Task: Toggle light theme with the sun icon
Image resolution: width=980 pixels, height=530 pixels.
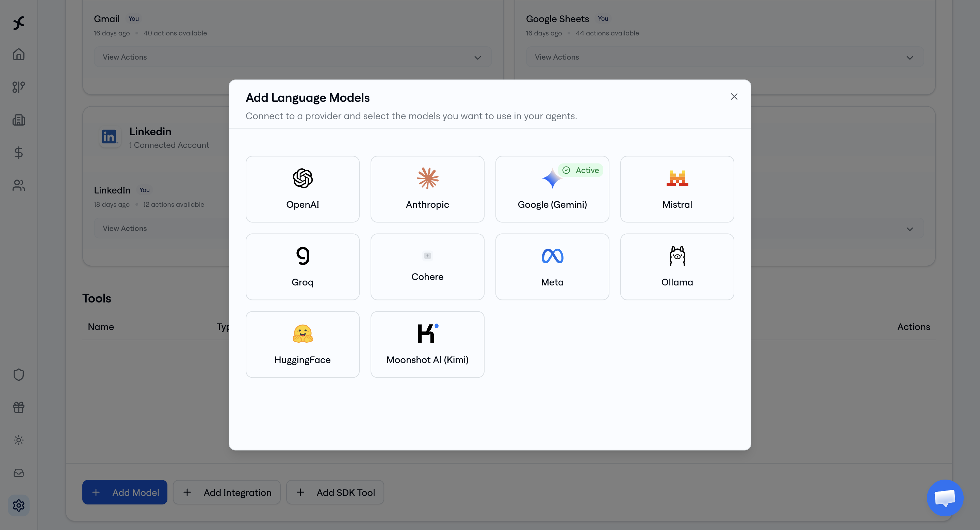Action: (18, 440)
